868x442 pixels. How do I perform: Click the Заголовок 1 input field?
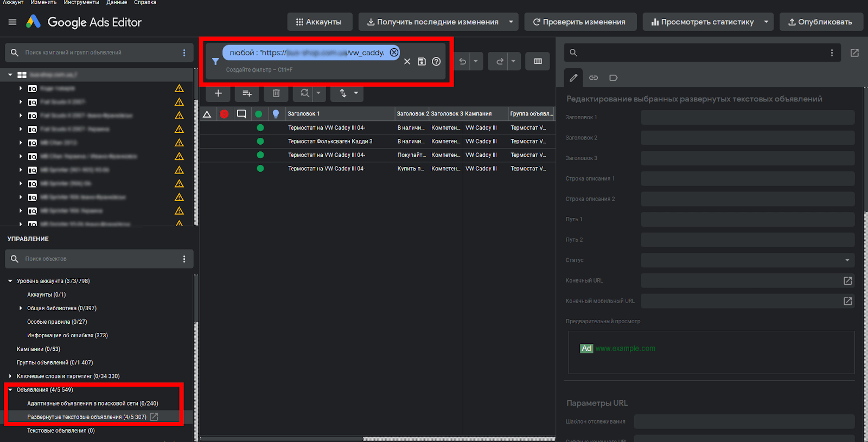point(748,117)
